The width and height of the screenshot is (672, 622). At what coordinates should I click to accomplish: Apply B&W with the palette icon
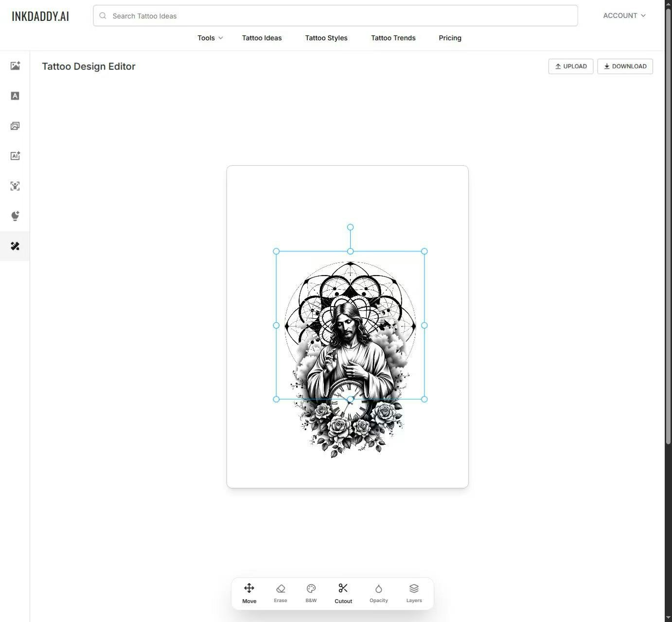(x=311, y=592)
